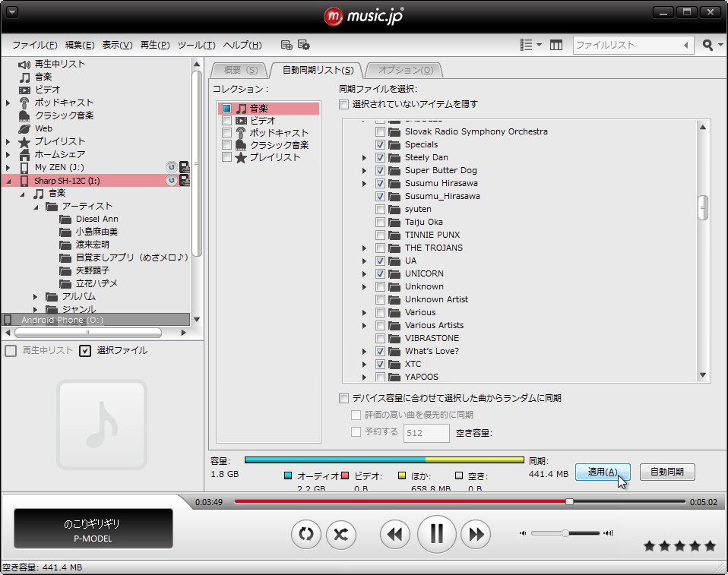Viewport: 728px width, 575px height.
Task: Select the 再生中リスト speaker icon in sidebar
Action: tap(24, 65)
